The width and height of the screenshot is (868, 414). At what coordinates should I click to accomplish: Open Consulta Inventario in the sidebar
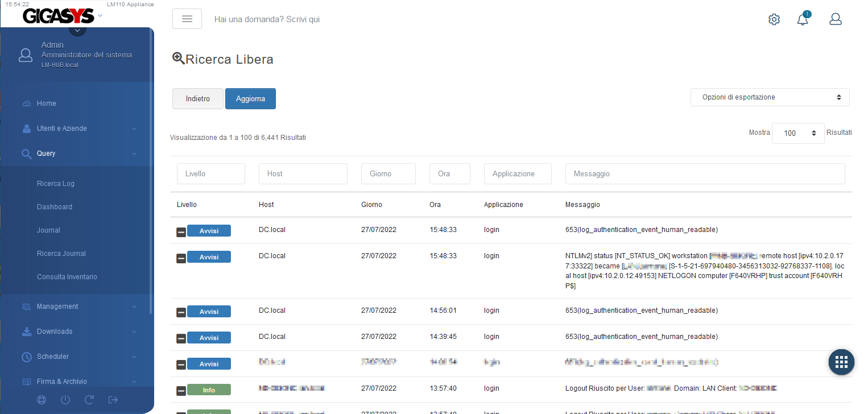67,277
